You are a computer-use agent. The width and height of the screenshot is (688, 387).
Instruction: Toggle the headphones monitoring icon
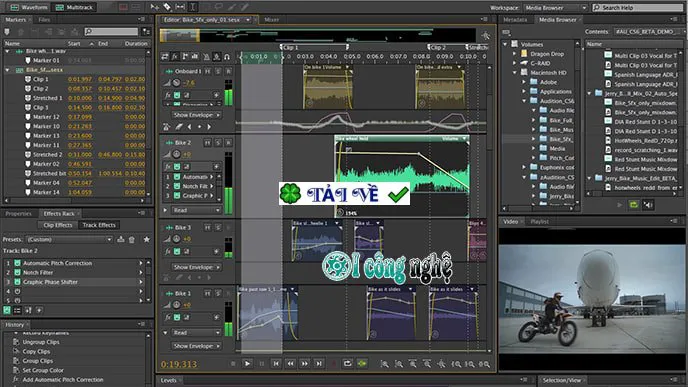(227, 57)
